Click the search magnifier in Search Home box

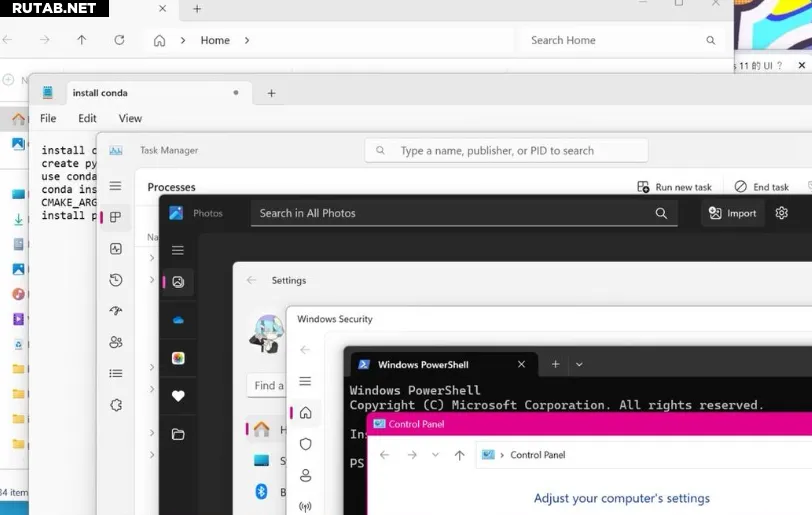[710, 40]
